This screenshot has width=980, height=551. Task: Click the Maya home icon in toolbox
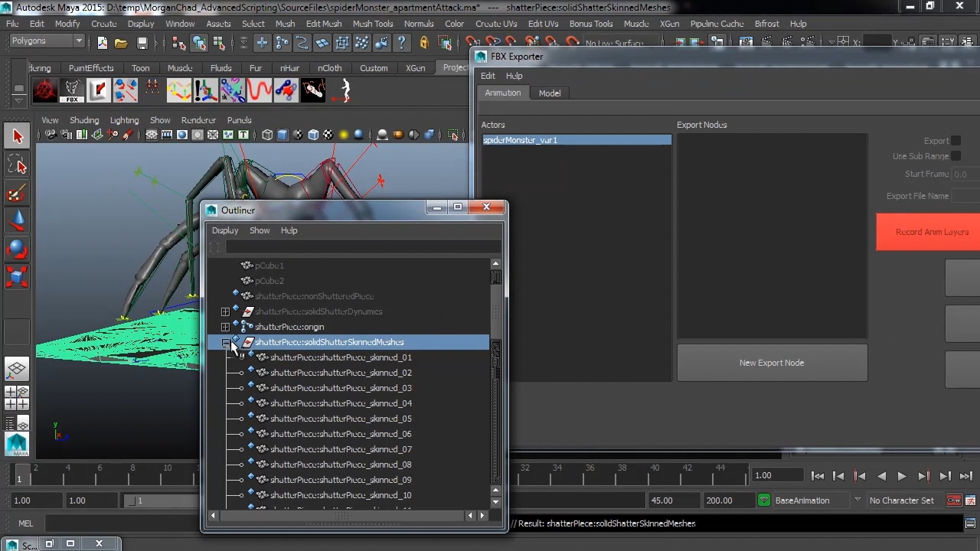[17, 444]
